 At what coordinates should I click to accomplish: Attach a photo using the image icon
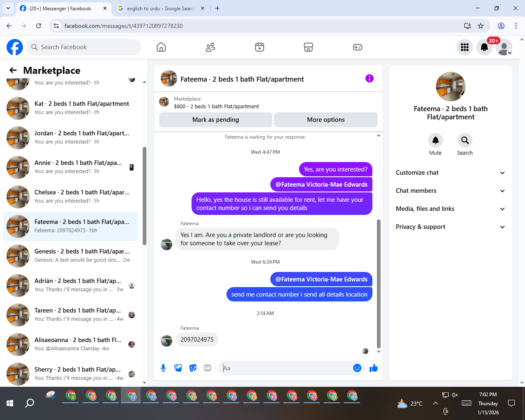[178, 368]
